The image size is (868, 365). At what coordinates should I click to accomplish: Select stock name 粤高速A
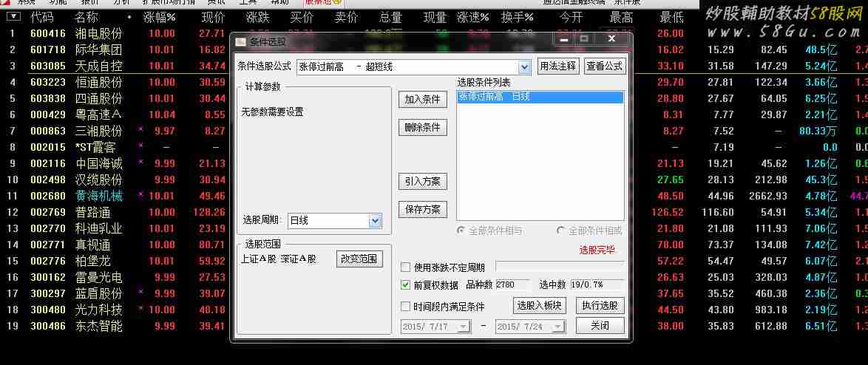click(x=98, y=115)
